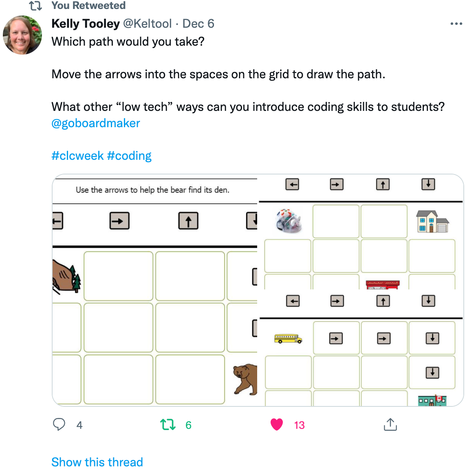Open the three-dot more options menu
The image size is (476, 470).
click(x=456, y=24)
